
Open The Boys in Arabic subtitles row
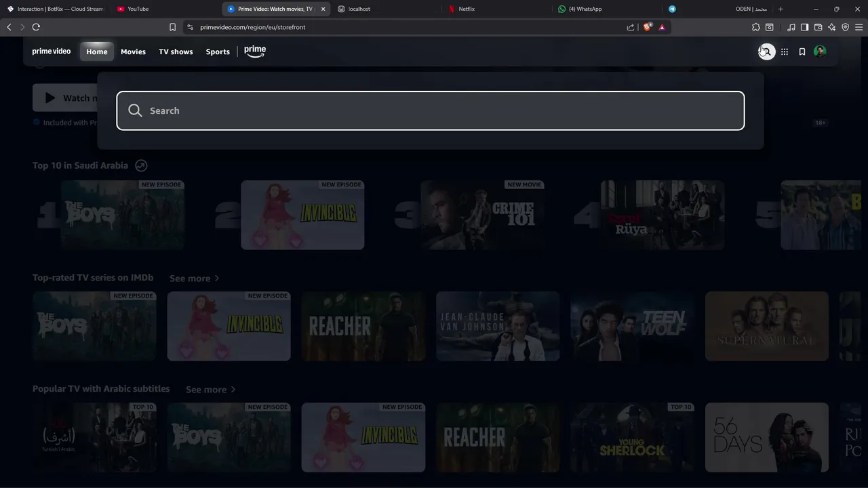(229, 437)
